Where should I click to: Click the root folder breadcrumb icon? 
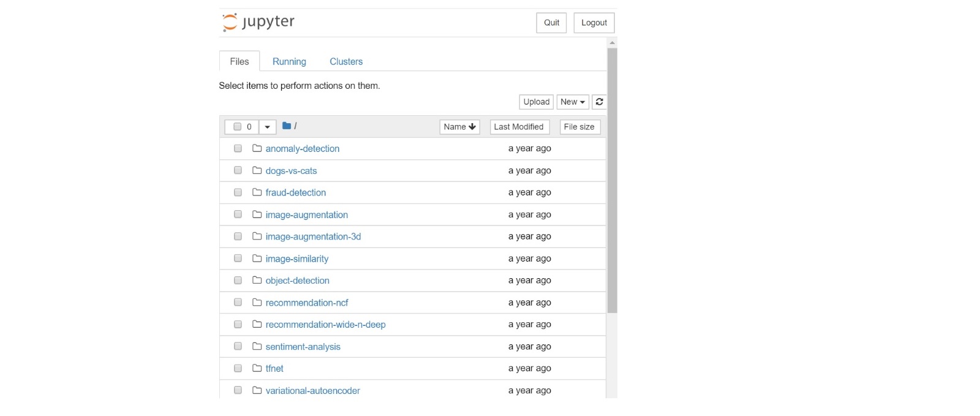(x=287, y=126)
